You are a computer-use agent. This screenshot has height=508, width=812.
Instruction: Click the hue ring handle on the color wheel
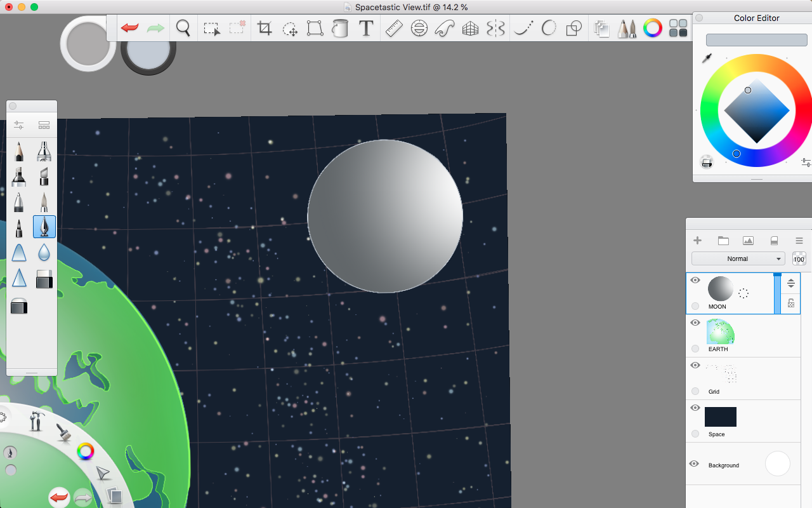[x=737, y=154]
